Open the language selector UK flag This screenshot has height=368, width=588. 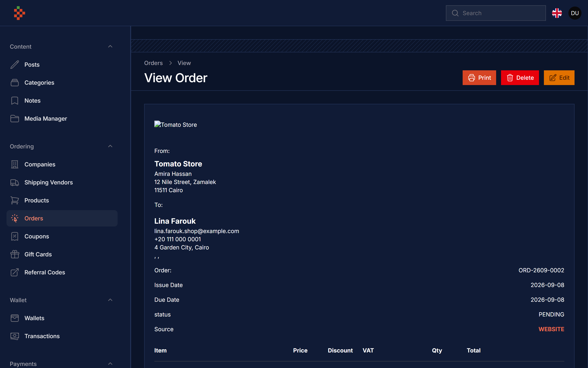[557, 13]
